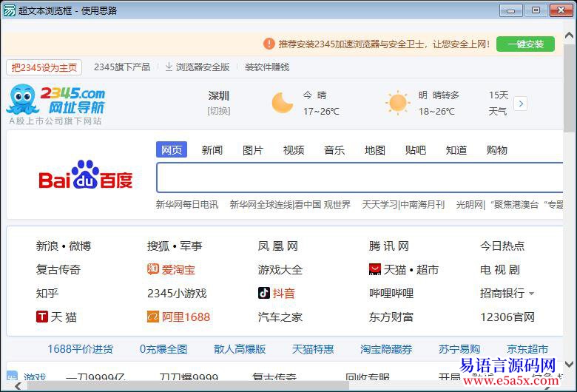Choose the 地图 search tab
The height and width of the screenshot is (392, 577).
(x=374, y=150)
